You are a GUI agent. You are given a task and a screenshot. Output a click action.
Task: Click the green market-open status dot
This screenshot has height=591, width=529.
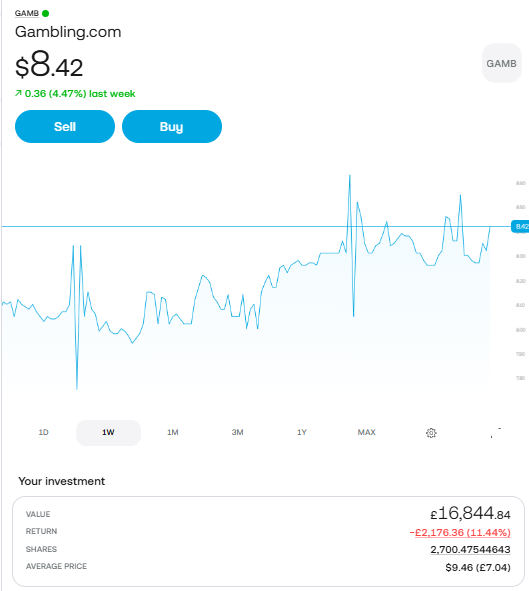coord(46,14)
